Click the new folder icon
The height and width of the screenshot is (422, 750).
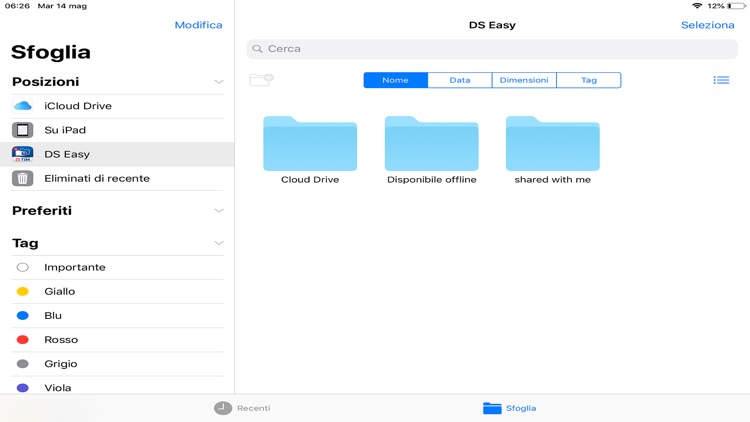[261, 80]
